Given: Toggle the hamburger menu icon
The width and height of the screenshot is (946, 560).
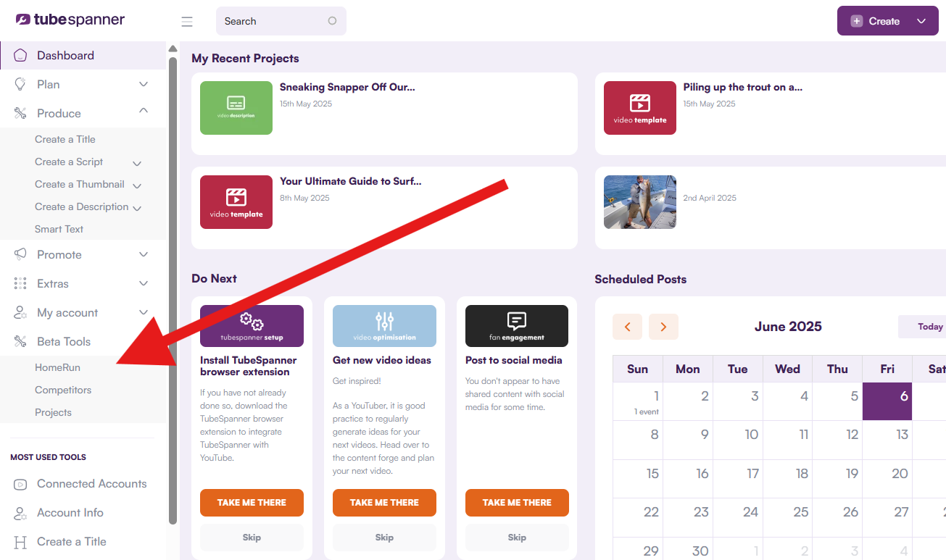Looking at the screenshot, I should click(187, 22).
